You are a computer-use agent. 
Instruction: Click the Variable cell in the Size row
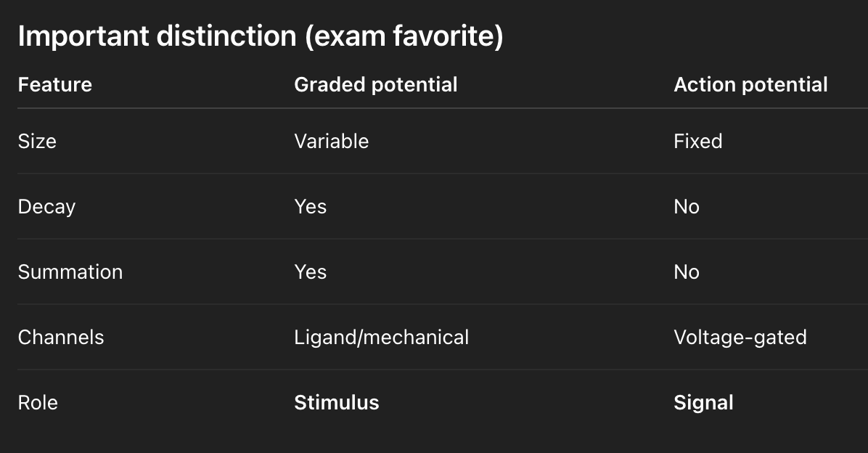tap(331, 141)
